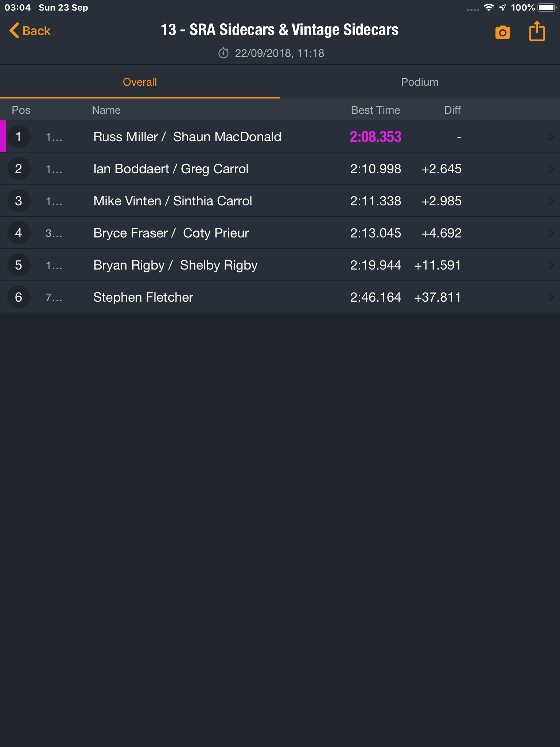The width and height of the screenshot is (560, 747).
Task: Tap the magenta best time 2:08.353
Action: pyautogui.click(x=376, y=137)
